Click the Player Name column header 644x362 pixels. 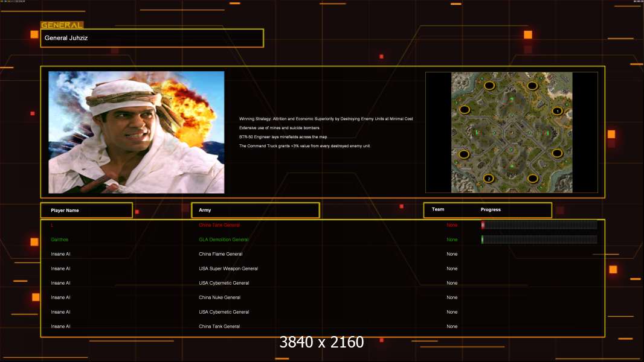point(86,211)
